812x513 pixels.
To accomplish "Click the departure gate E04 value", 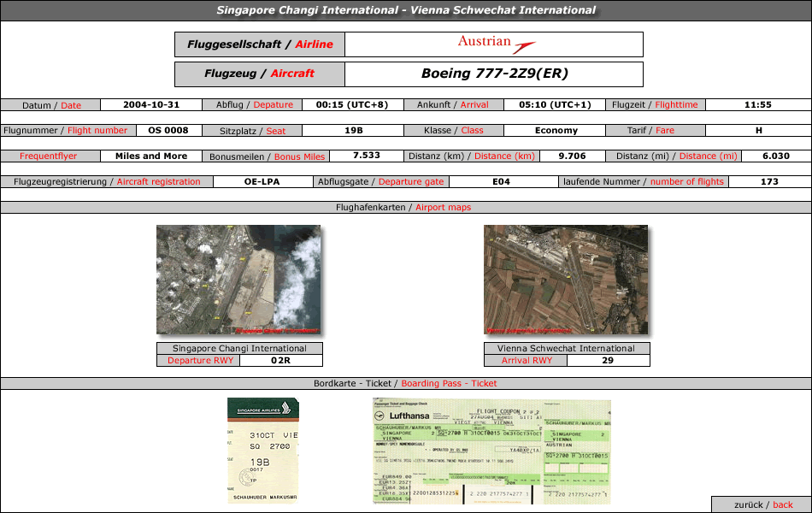I will pyautogui.click(x=501, y=182).
